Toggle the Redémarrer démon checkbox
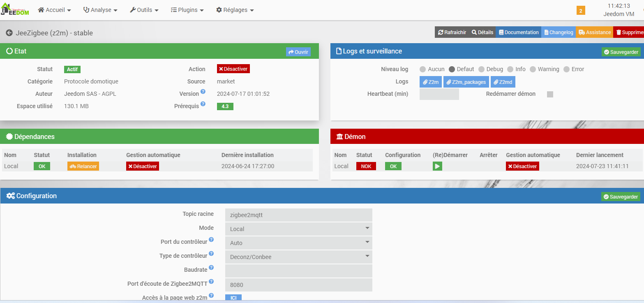Viewport: 644px width, 303px height. click(550, 94)
